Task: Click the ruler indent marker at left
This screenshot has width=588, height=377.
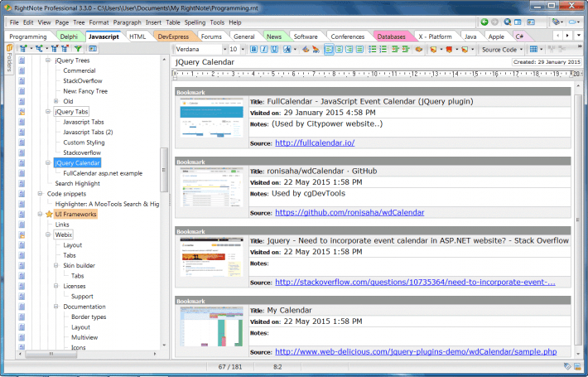Action: (x=175, y=75)
